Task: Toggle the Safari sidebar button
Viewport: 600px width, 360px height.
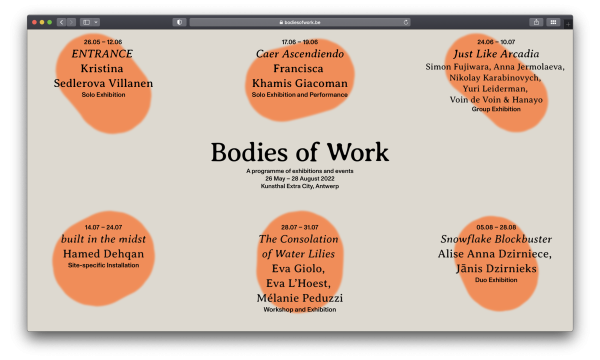Action: point(86,22)
